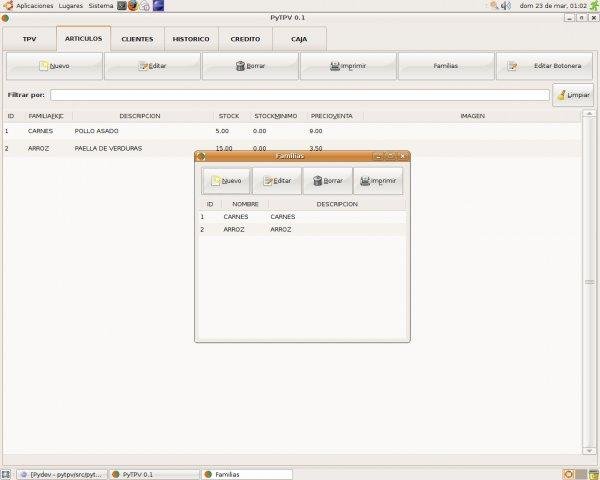Screen dimensions: 600x480
Task: Sort articles by PRECIOVENTA column header
Action: pyautogui.click(x=329, y=116)
